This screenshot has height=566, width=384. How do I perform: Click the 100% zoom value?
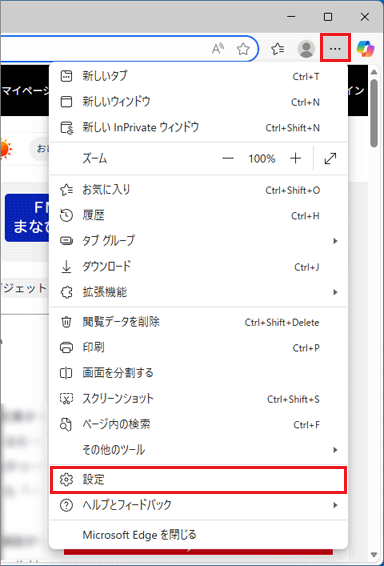pyautogui.click(x=262, y=158)
